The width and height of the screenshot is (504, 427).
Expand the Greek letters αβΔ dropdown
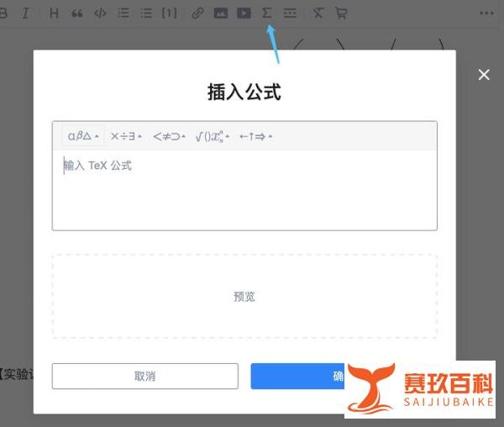(x=83, y=136)
